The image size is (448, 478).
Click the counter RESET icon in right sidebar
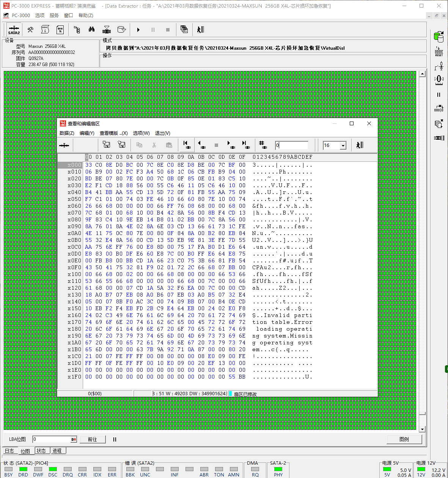pos(439,52)
